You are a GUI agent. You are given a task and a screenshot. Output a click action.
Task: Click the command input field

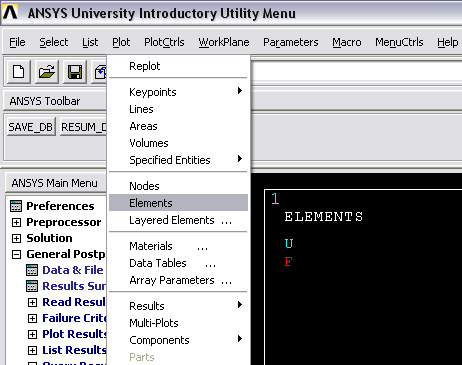[356, 71]
